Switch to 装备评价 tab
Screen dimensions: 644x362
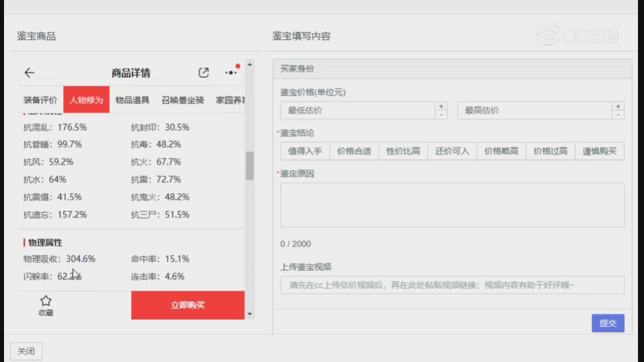click(x=40, y=100)
